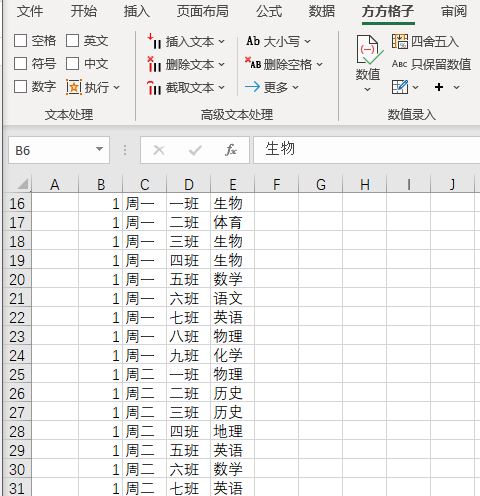This screenshot has width=480, height=496.
Task: Expand the 插入文本 dropdown arrow
Action: point(221,42)
